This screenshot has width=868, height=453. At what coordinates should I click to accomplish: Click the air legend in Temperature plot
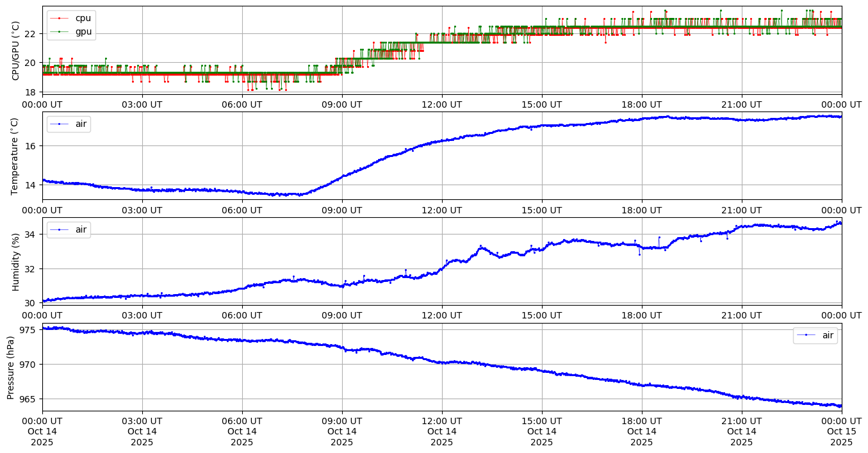click(x=69, y=124)
